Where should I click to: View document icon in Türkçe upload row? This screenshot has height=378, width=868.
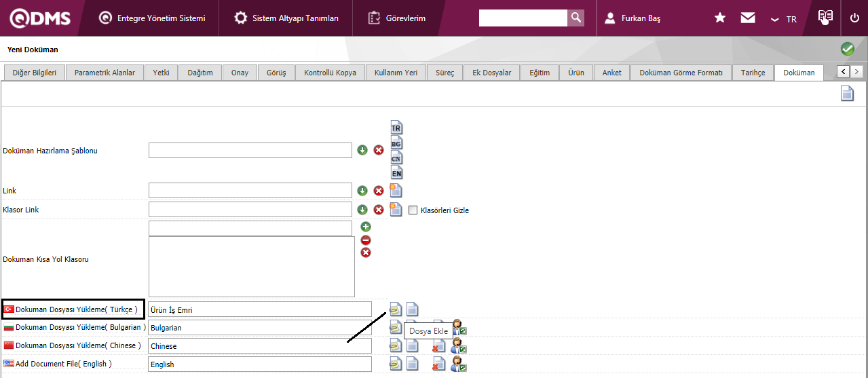pyautogui.click(x=412, y=309)
